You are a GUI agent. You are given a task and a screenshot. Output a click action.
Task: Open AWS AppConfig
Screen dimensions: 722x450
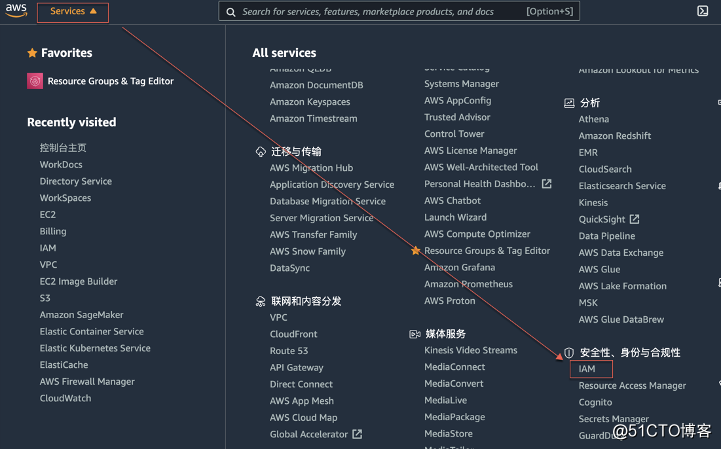tap(458, 100)
